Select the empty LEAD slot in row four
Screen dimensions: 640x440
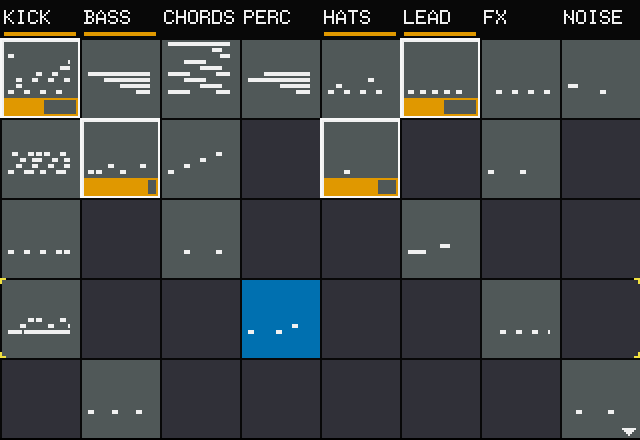point(440,318)
